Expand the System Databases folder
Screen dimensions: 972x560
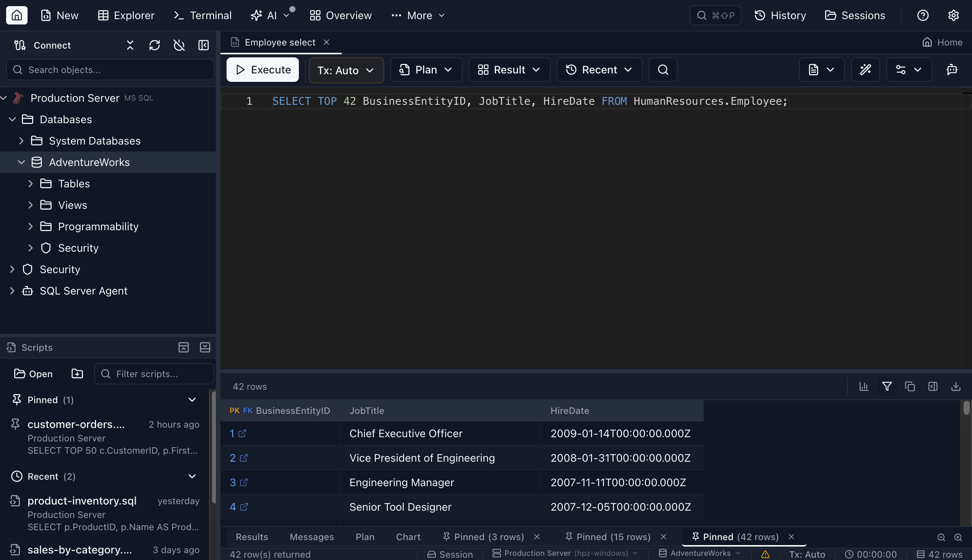[x=21, y=141]
